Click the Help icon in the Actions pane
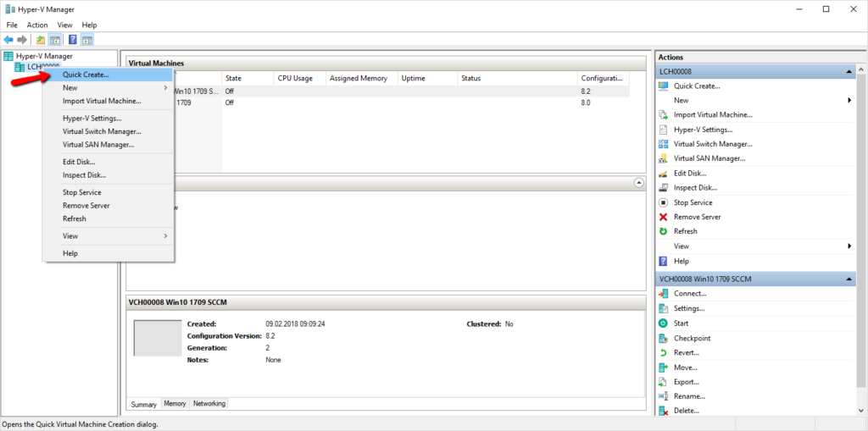 tap(663, 261)
